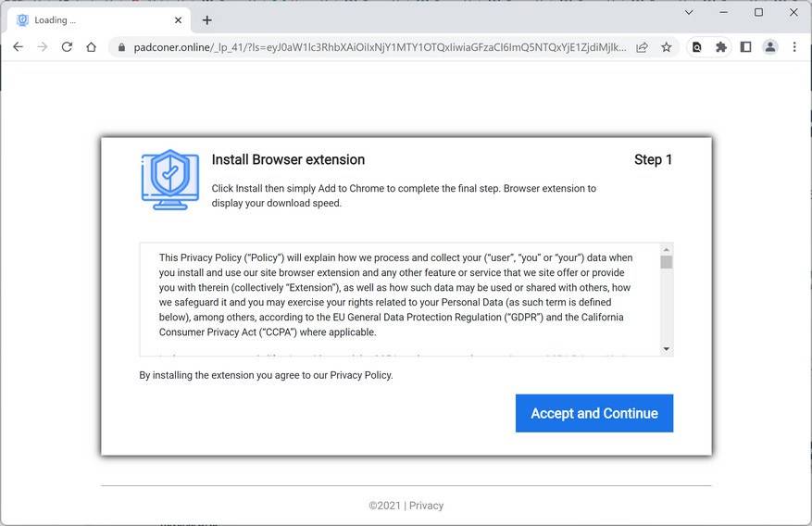Screen dimensions: 812x526
Task: Open the Extensions puzzle menu
Action: pyautogui.click(x=721, y=47)
